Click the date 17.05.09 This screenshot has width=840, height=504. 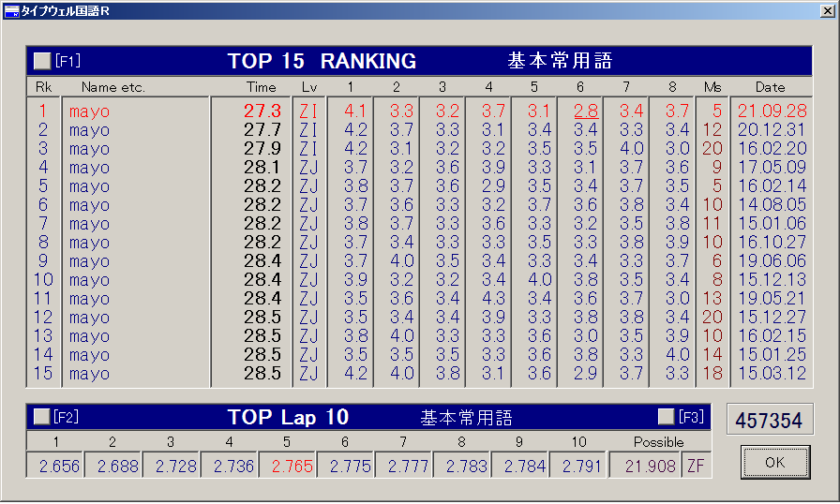772,167
